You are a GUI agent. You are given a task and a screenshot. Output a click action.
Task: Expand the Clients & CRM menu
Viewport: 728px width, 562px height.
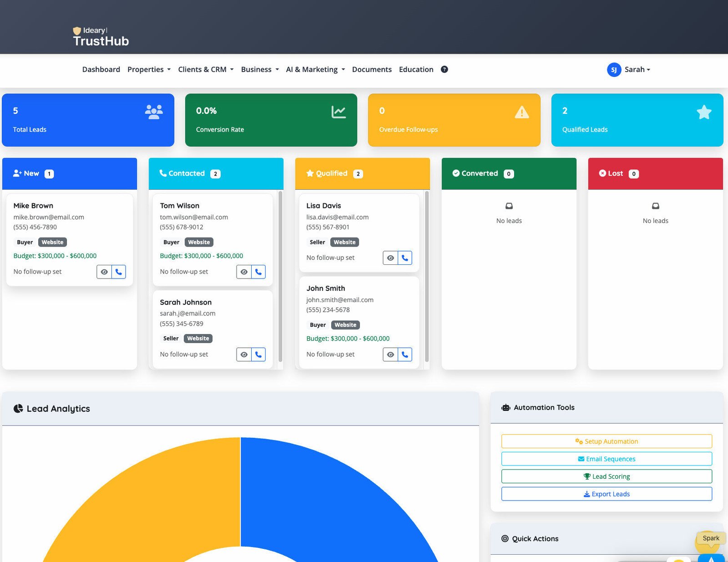(x=206, y=69)
